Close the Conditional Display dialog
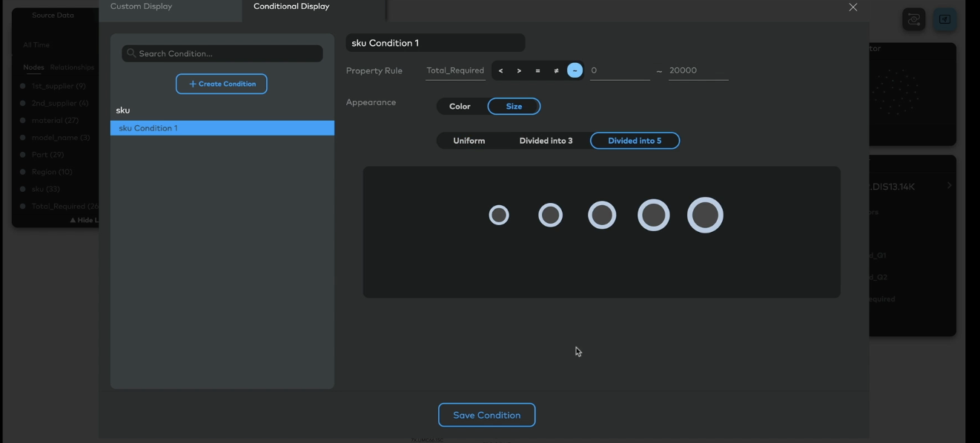980x443 pixels. click(x=852, y=7)
